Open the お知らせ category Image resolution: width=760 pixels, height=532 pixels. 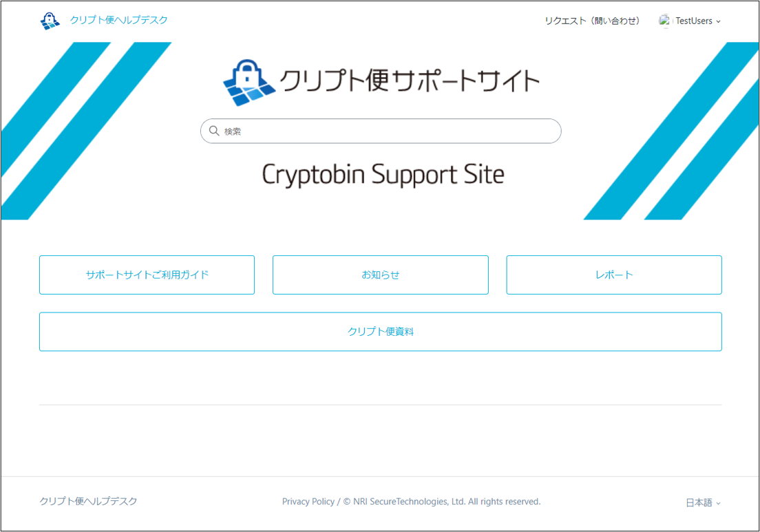click(381, 275)
